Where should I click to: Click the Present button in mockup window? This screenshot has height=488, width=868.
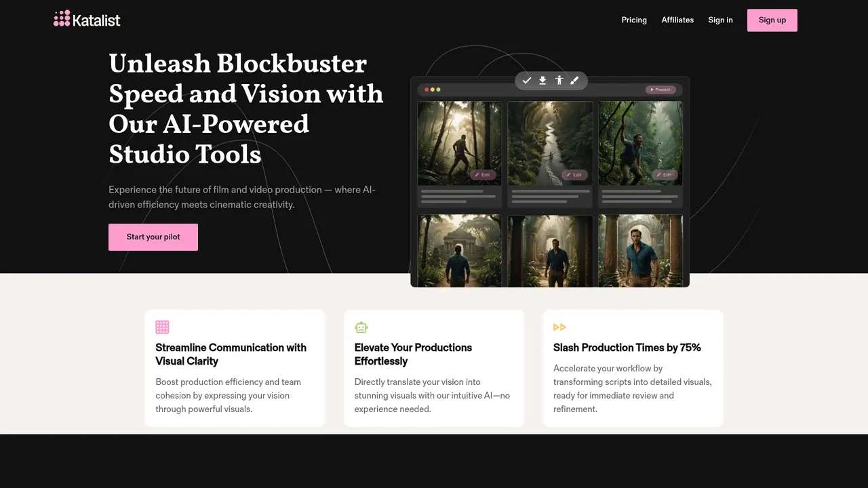pos(660,89)
